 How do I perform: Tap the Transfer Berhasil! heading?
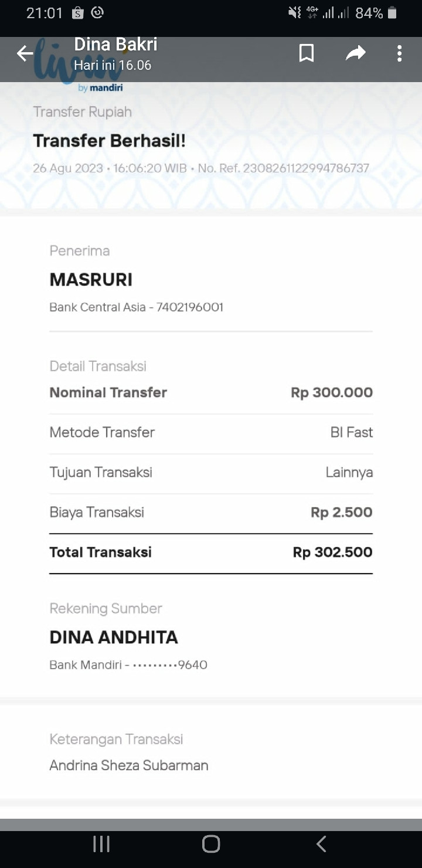click(109, 141)
